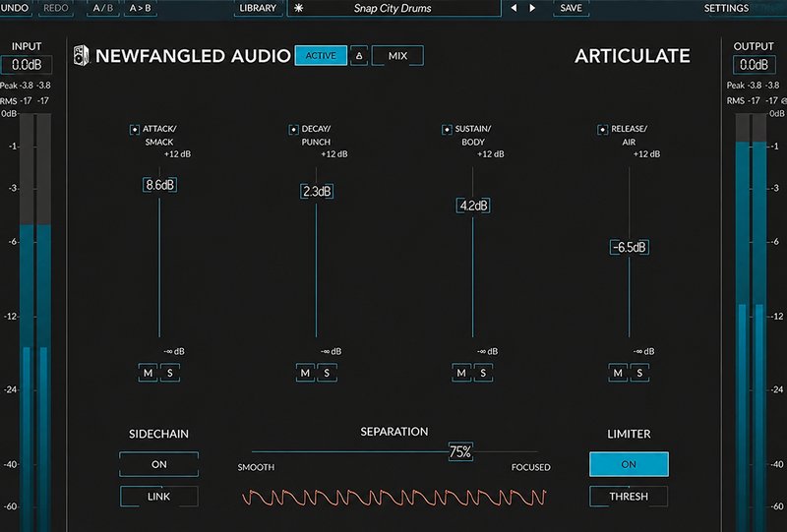Click the Limiter THRESH button
787x532 pixels.
tap(629, 497)
